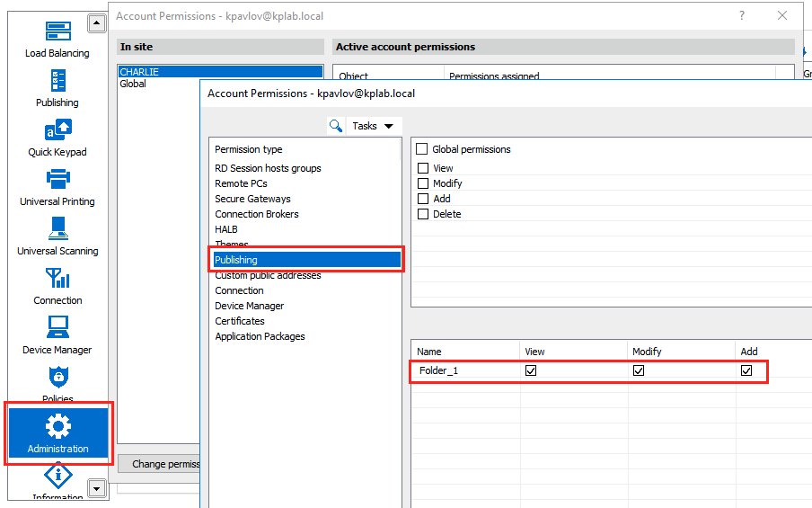Image resolution: width=812 pixels, height=508 pixels.
Task: Open Universal Printing in the sidebar
Action: click(x=57, y=186)
